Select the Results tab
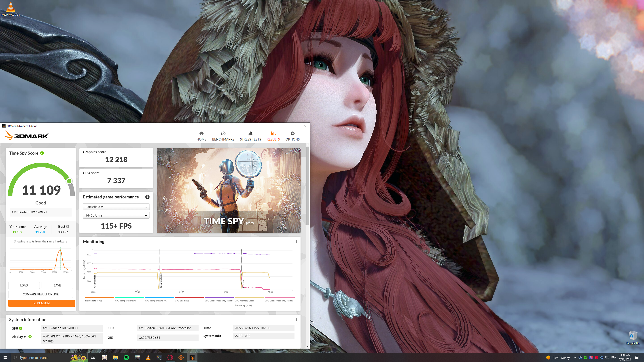Screen dimensions: 644x362 click(x=273, y=136)
